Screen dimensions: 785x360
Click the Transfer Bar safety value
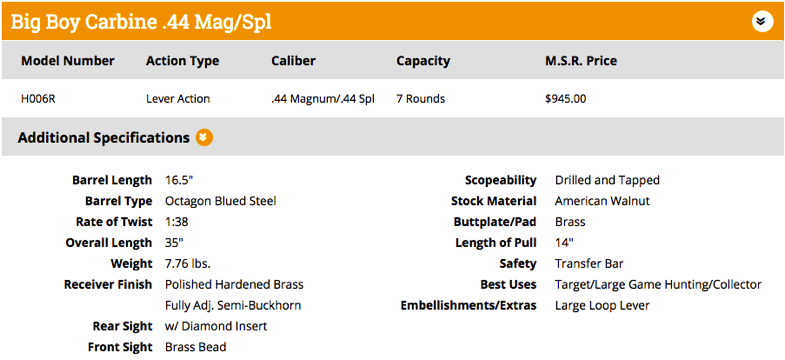pos(589,264)
